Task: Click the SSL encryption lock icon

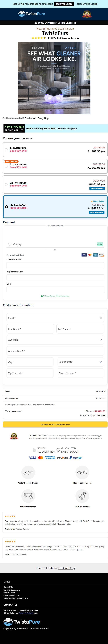Action: click(34, 450)
